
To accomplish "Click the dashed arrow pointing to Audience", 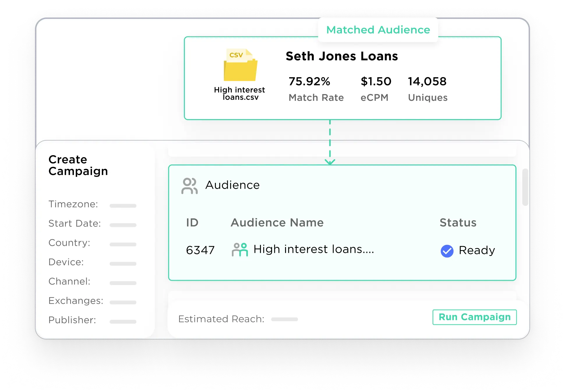I will tap(330, 143).
